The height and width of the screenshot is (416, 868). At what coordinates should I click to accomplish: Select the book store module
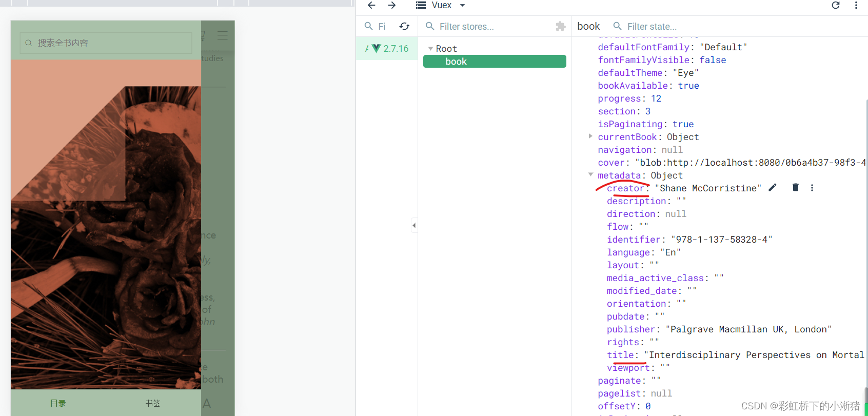[495, 62]
